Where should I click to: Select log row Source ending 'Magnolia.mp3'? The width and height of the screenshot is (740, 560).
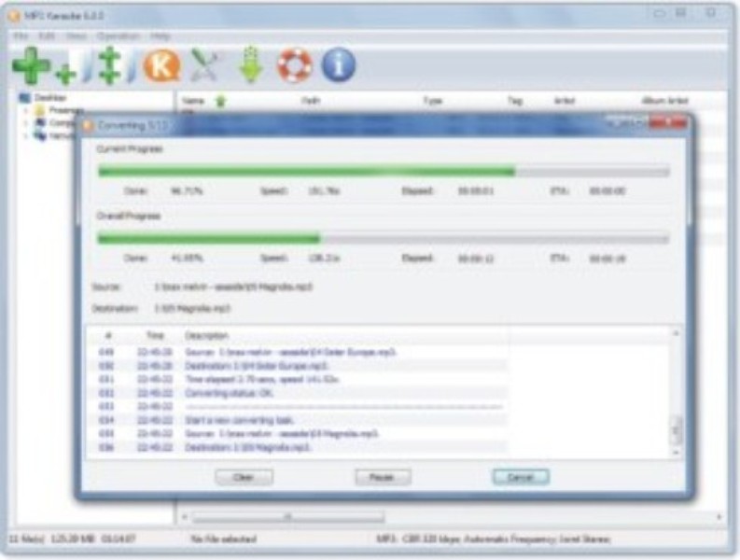[x=298, y=434]
